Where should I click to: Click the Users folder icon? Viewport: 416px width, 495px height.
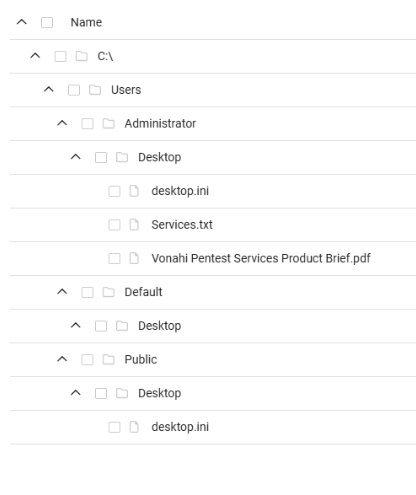click(x=95, y=90)
